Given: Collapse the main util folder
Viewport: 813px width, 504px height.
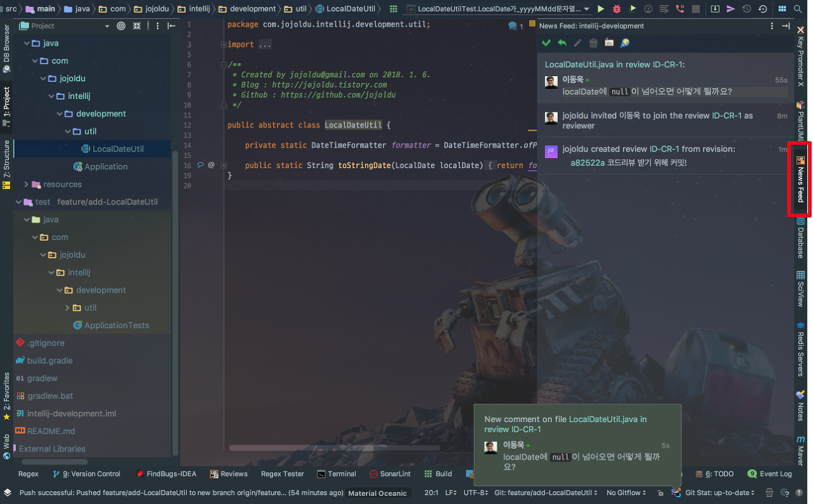Looking at the screenshot, I should point(67,131).
